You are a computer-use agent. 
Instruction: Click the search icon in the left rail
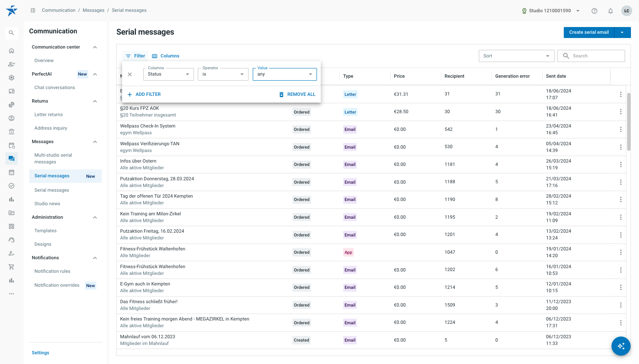(11, 33)
